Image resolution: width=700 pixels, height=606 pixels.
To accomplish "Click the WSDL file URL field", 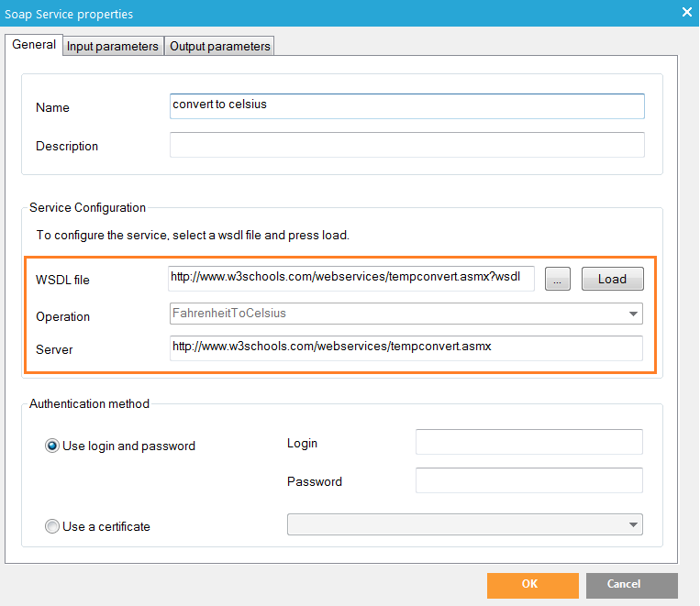I will coord(351,279).
